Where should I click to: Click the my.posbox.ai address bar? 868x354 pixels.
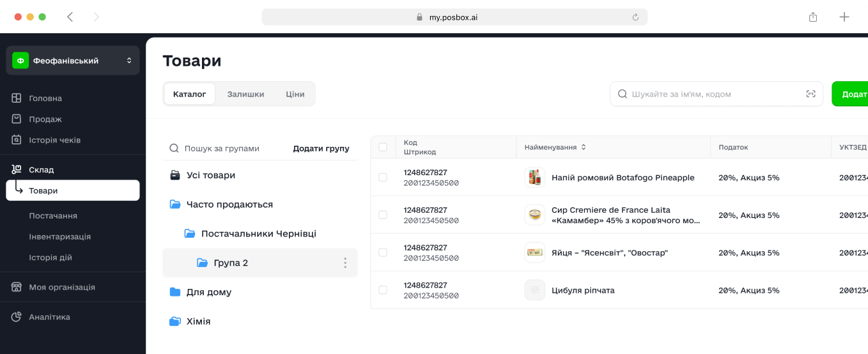[x=454, y=17]
